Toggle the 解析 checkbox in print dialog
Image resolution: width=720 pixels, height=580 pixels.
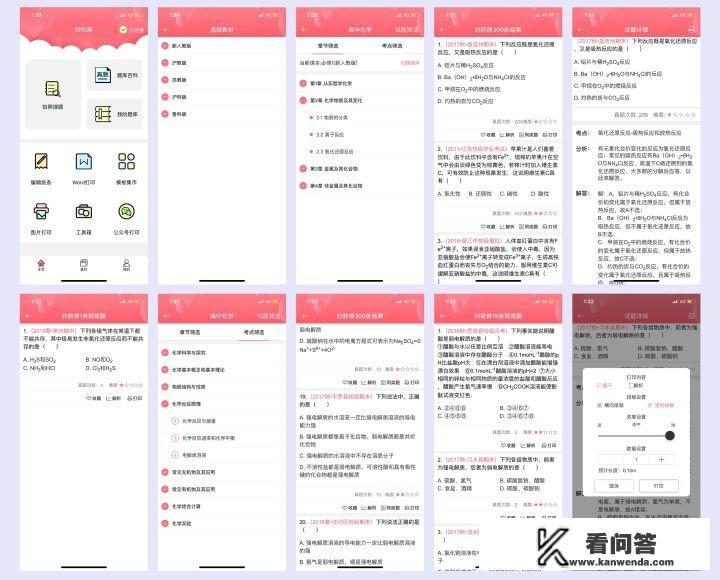tap(636, 385)
